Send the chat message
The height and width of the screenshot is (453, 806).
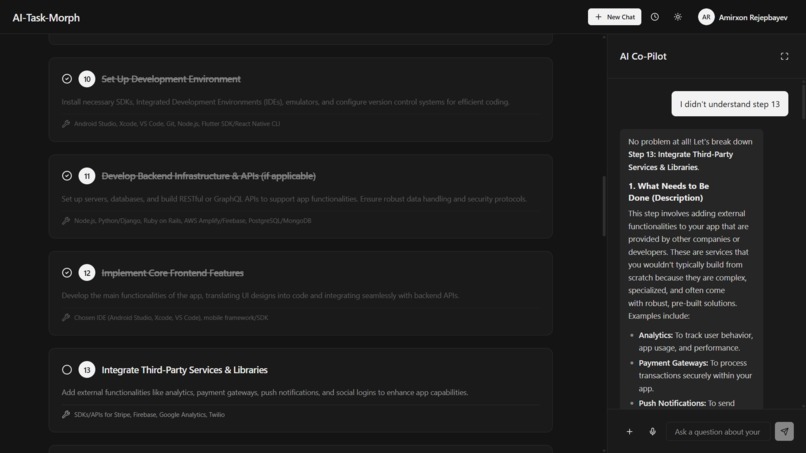[784, 431]
